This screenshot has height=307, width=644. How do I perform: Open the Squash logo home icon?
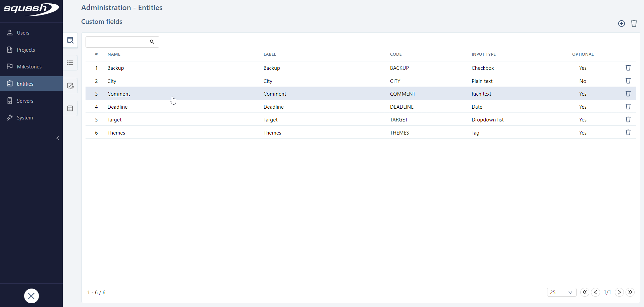point(31,10)
